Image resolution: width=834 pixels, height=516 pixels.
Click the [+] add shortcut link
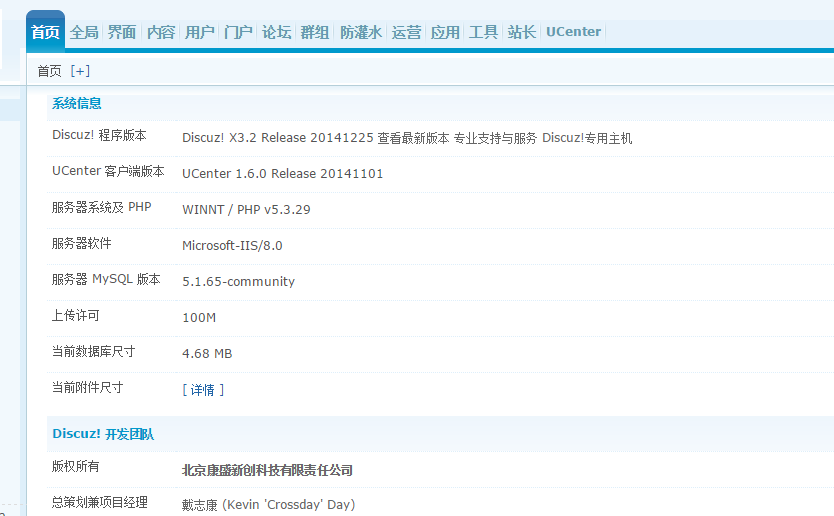click(80, 71)
